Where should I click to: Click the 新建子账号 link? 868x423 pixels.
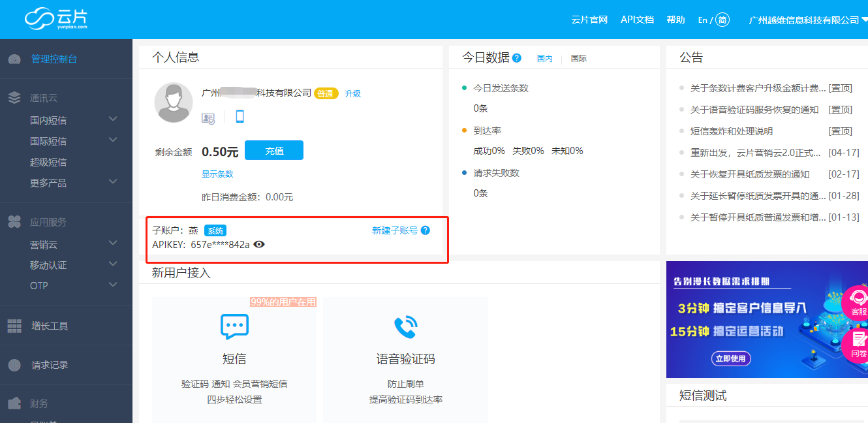395,230
